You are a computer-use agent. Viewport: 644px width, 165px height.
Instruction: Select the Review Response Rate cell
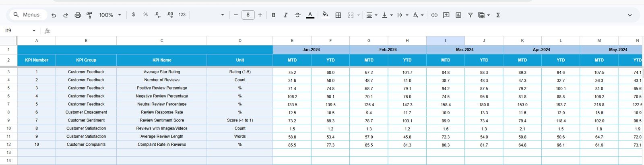[162, 112]
